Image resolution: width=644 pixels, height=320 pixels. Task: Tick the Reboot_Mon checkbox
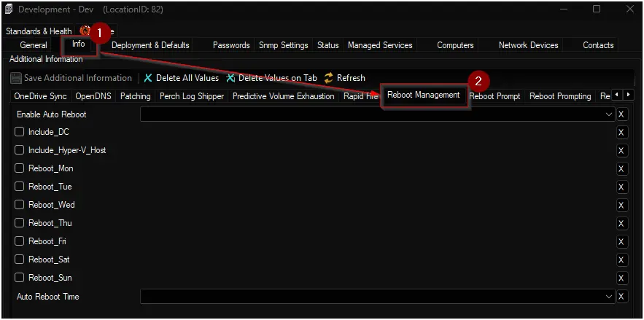19,168
